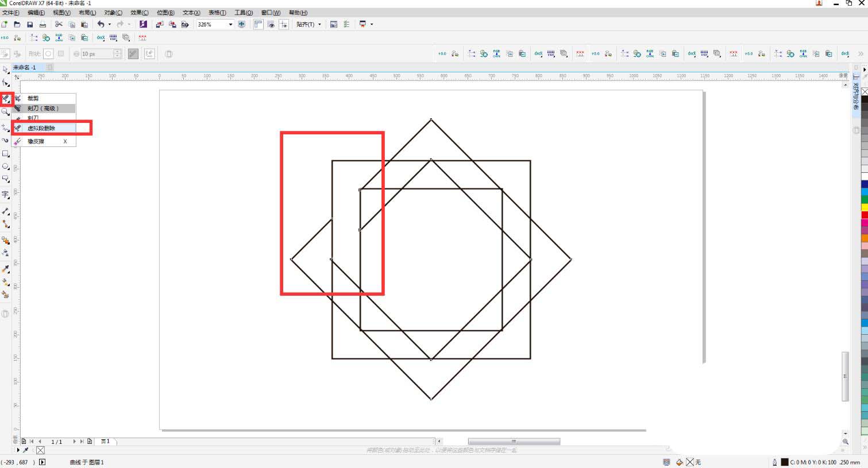Select the Virtual Segment Delete (虚拟段删除) tool
Screen dimensions: 868x468
click(x=41, y=128)
